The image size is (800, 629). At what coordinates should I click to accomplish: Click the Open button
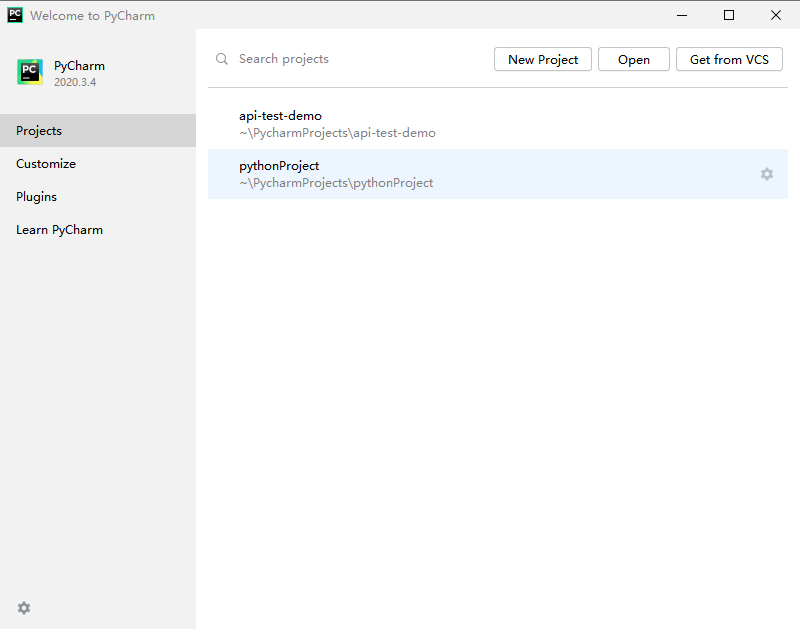pos(634,59)
